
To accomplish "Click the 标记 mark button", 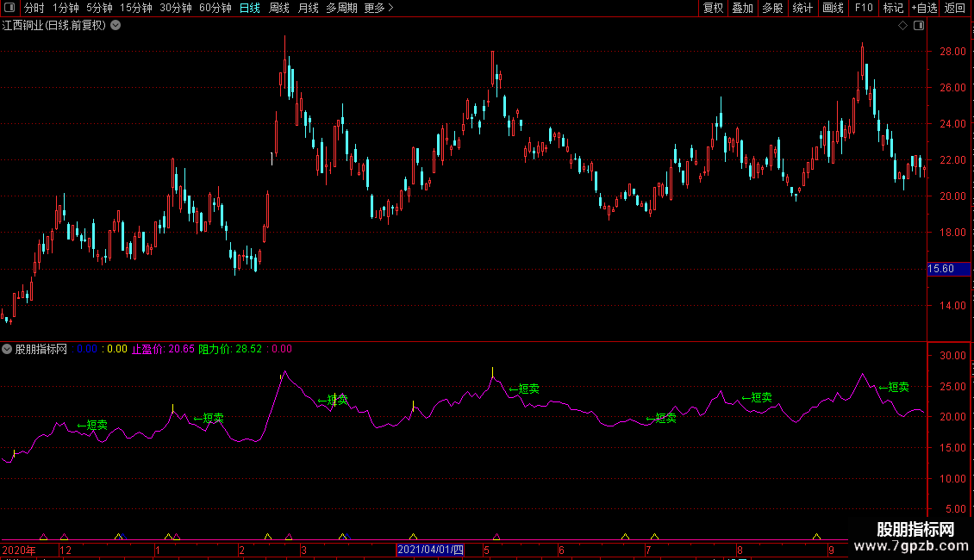I will [893, 8].
